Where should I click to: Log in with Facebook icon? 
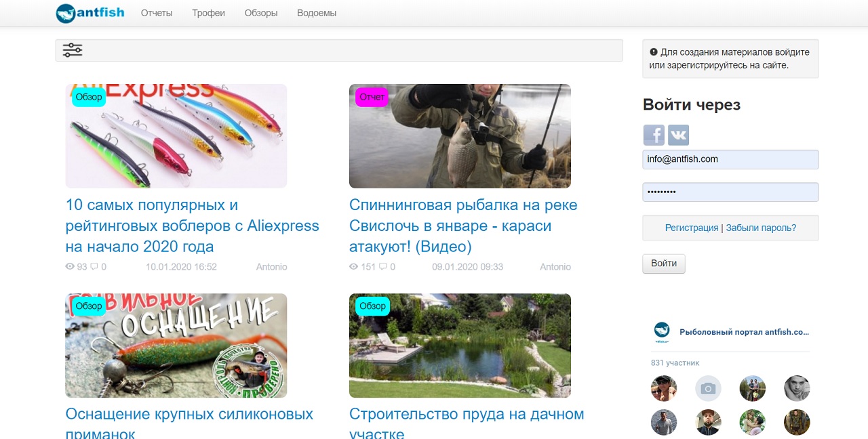[x=654, y=135]
